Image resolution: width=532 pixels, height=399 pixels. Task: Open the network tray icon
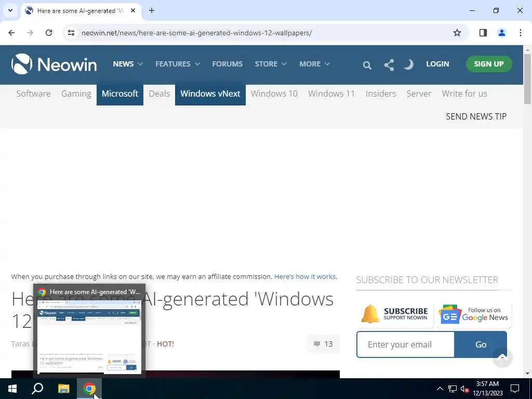click(x=453, y=389)
